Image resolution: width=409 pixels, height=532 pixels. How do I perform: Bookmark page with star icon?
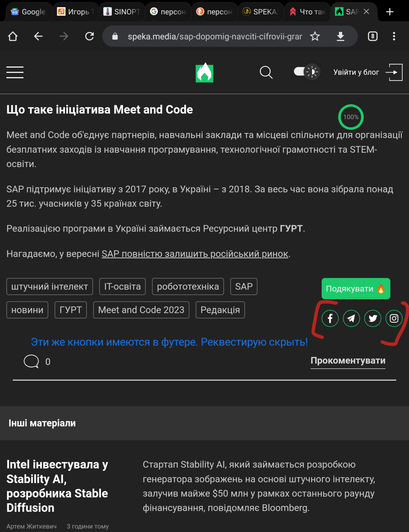click(x=315, y=36)
